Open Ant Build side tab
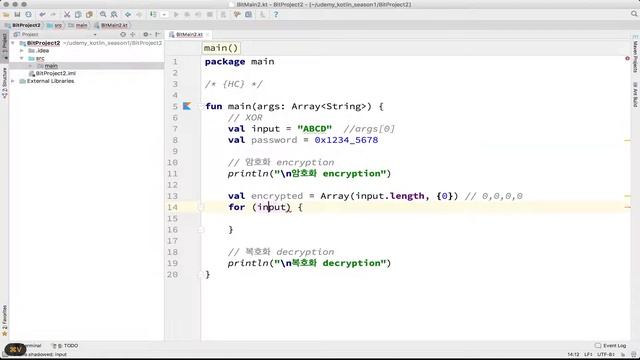The height and width of the screenshot is (360, 640). [635, 94]
